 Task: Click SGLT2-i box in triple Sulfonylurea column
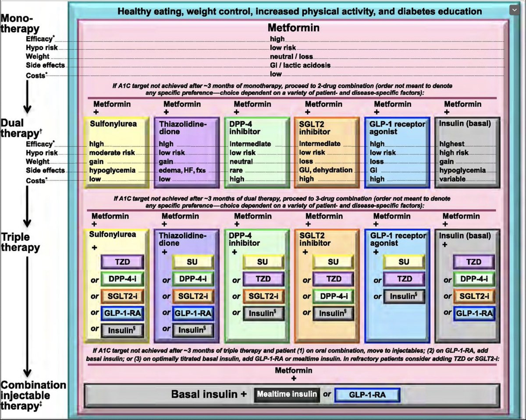(x=122, y=296)
